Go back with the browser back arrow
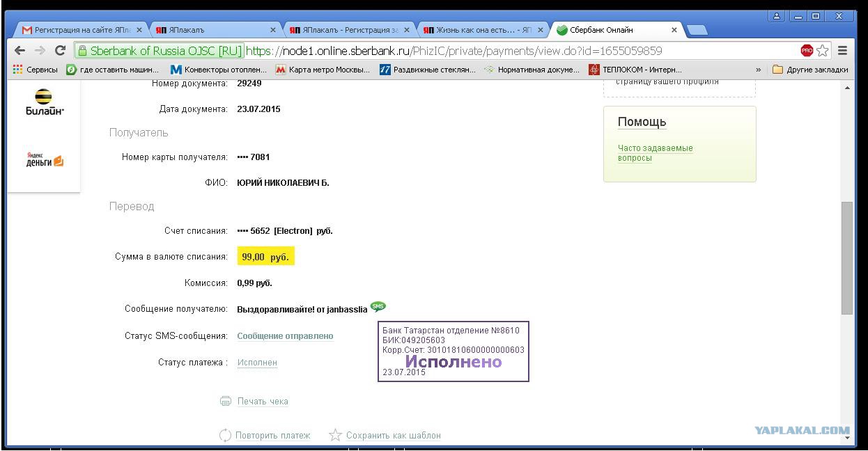 pyautogui.click(x=20, y=51)
